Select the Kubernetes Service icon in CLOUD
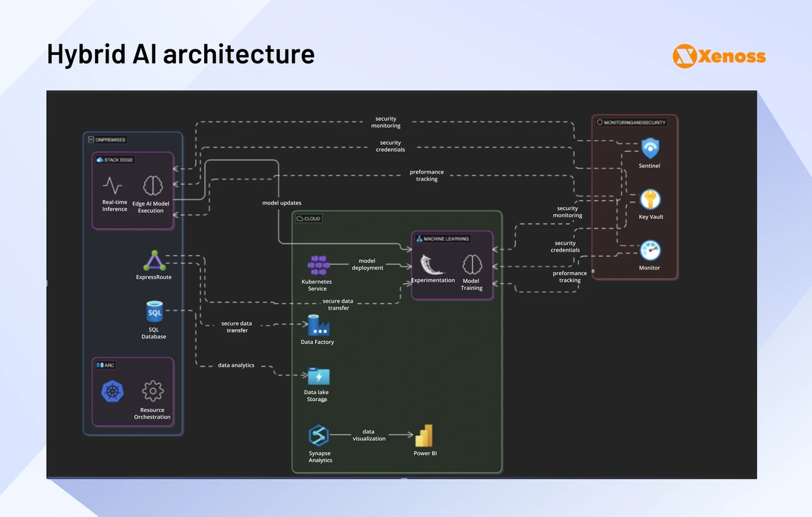 click(x=317, y=264)
